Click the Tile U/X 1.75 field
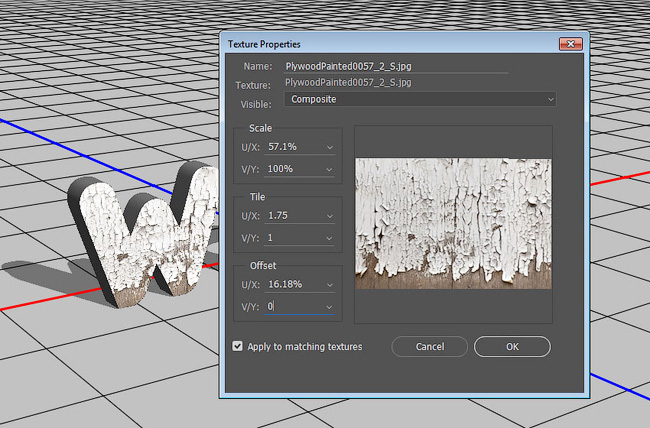 coord(294,216)
